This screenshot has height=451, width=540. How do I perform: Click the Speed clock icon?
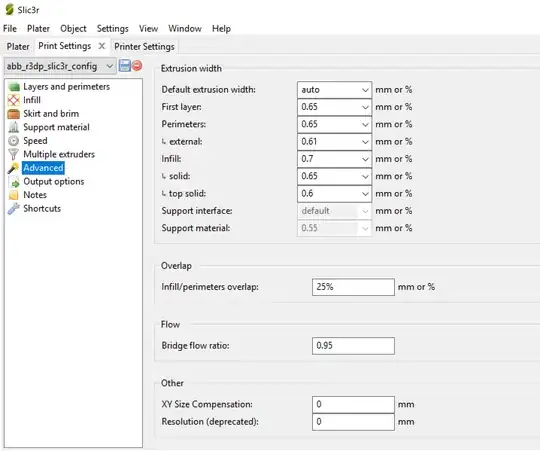click(x=14, y=141)
